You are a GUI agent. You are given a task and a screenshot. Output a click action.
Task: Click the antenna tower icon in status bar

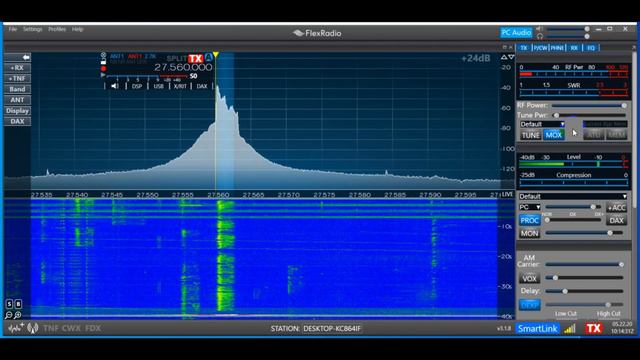33,328
